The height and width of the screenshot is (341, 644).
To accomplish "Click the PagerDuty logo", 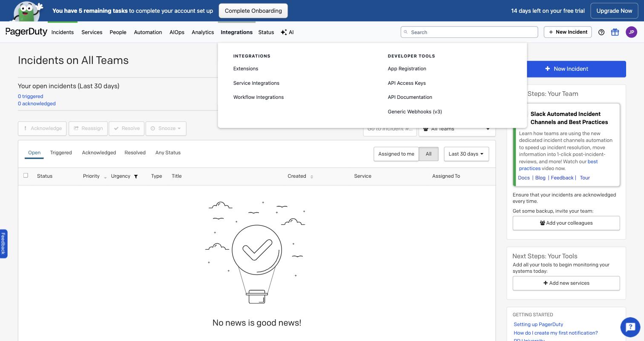I will pyautogui.click(x=26, y=32).
